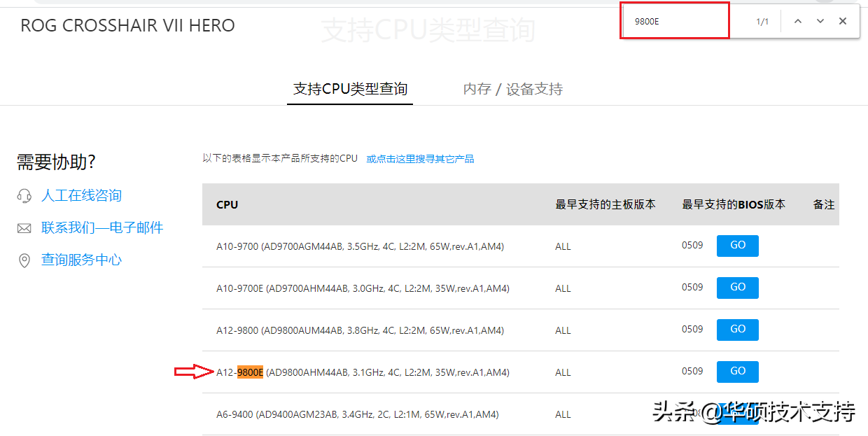
Task: Click the 需要协助? heading
Action: (x=56, y=162)
